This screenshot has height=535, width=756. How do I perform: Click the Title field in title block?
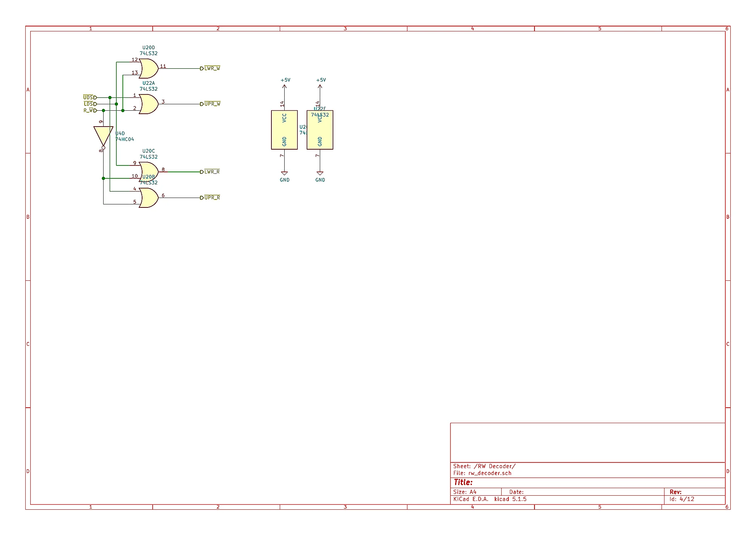(463, 482)
